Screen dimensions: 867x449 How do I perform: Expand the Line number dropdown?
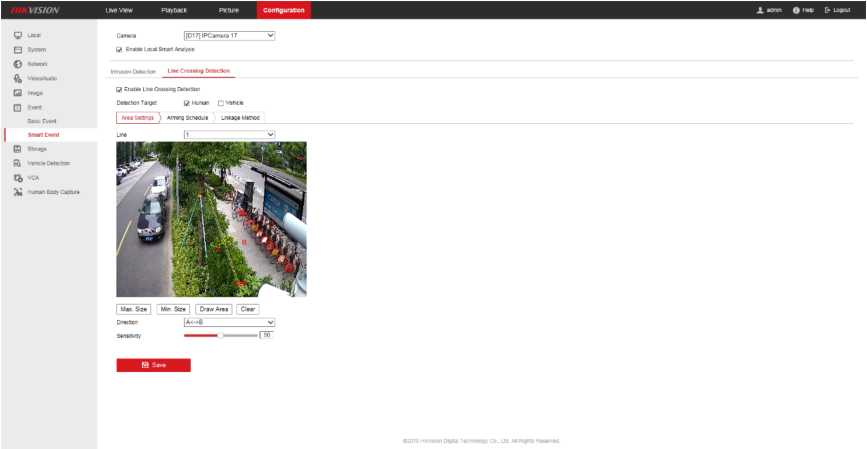tap(229, 134)
